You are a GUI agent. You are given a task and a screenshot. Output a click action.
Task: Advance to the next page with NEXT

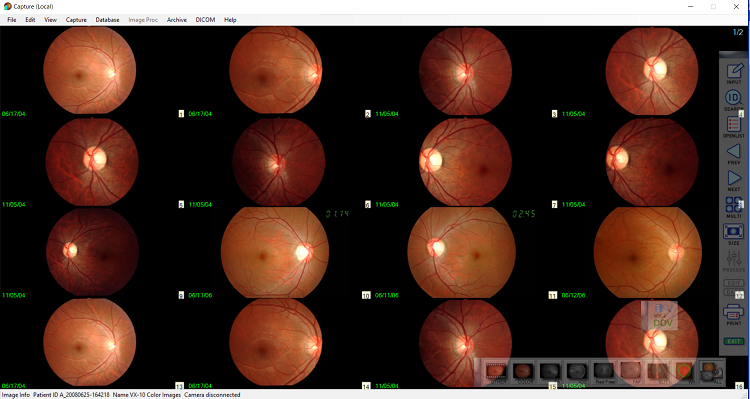(x=734, y=181)
